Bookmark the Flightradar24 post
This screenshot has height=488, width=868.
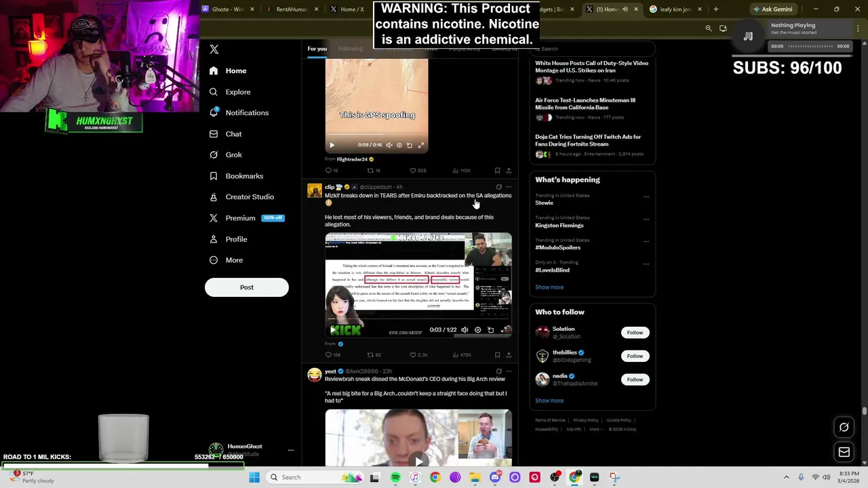click(497, 171)
